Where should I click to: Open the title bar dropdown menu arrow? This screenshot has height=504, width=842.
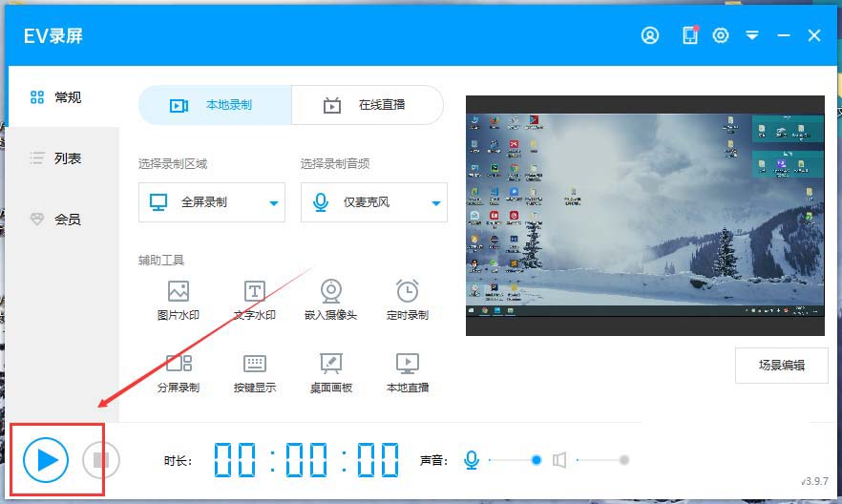tap(752, 35)
